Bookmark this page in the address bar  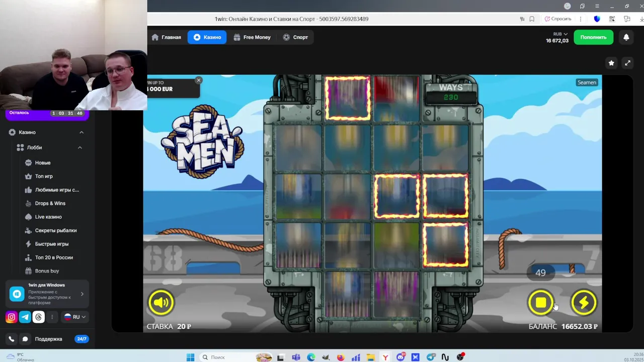[532, 19]
